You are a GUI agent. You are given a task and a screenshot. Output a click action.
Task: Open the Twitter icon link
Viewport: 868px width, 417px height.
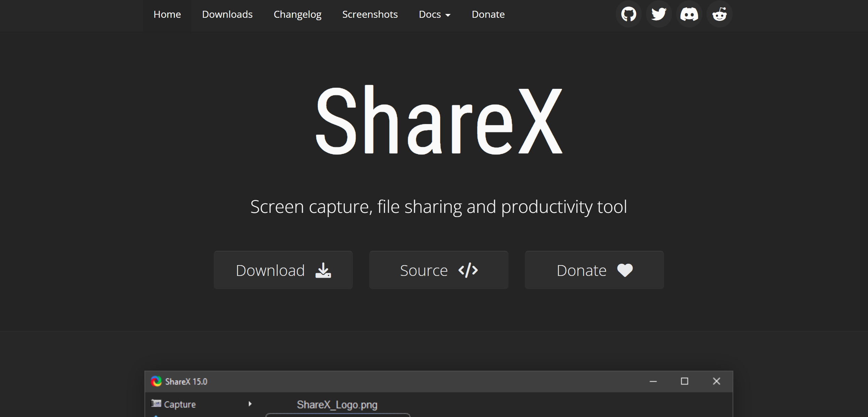tap(659, 14)
